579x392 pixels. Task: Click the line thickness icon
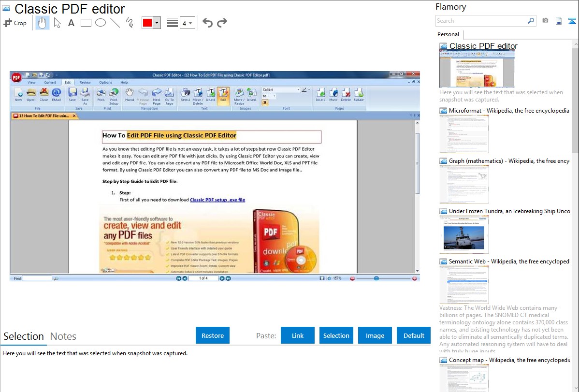tap(173, 23)
